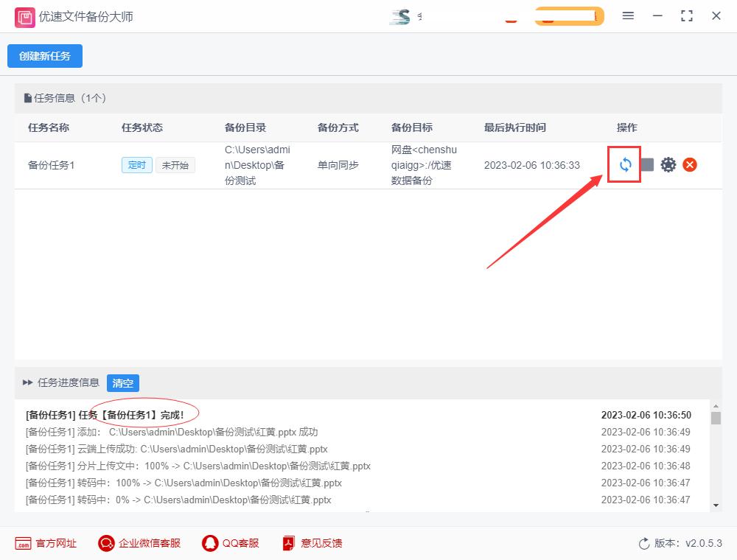Toggle the 定时 schedule badge

pos(136,165)
